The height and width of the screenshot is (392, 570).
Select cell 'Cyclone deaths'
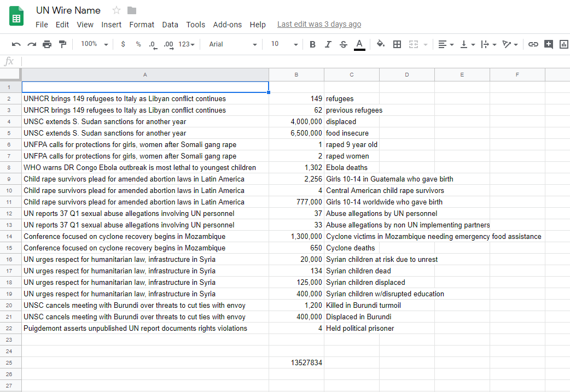[352, 248]
